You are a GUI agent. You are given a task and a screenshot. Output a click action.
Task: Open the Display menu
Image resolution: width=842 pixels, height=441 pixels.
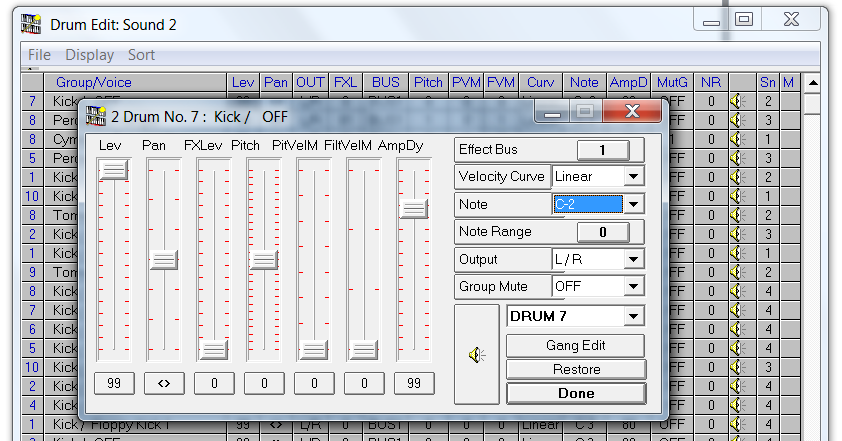tap(90, 55)
